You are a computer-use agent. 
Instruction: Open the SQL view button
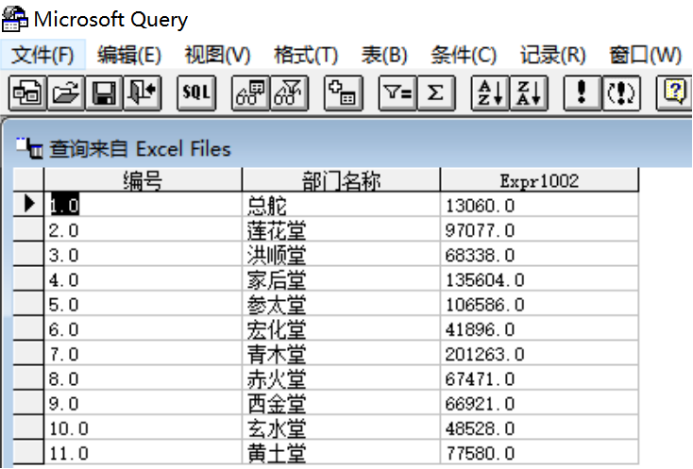click(x=196, y=93)
